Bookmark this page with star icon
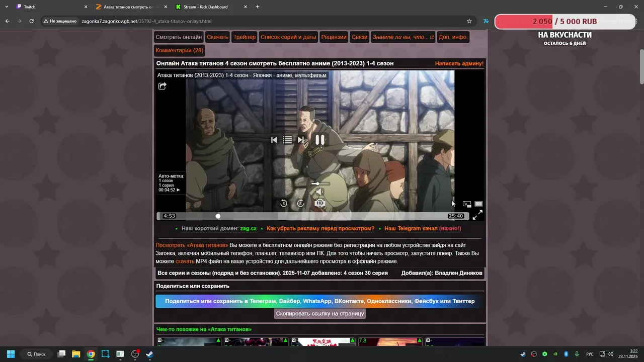 [x=469, y=21]
